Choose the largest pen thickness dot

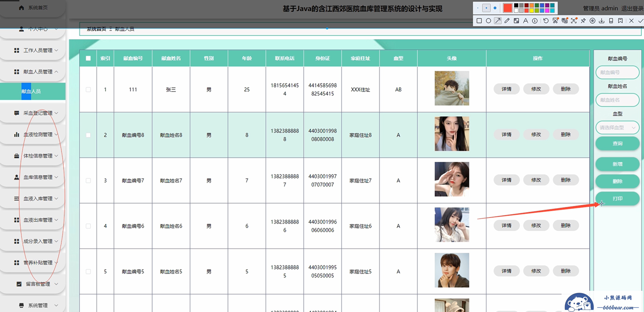495,8
